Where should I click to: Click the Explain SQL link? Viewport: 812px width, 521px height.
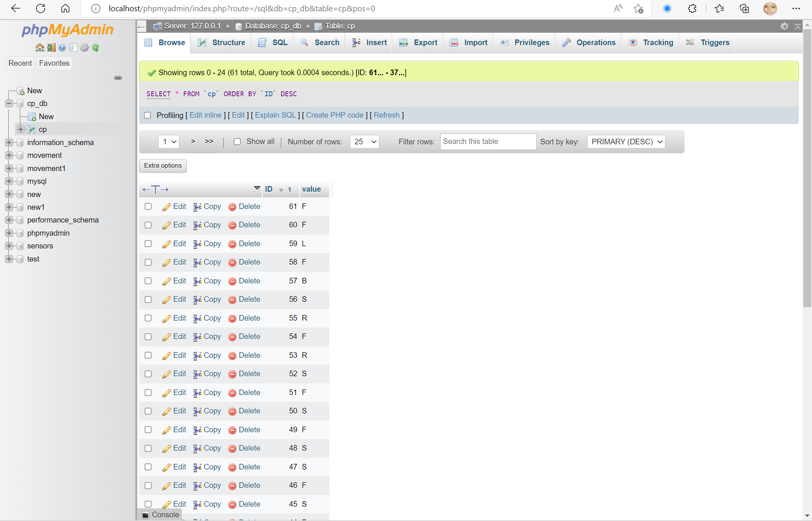tap(276, 115)
